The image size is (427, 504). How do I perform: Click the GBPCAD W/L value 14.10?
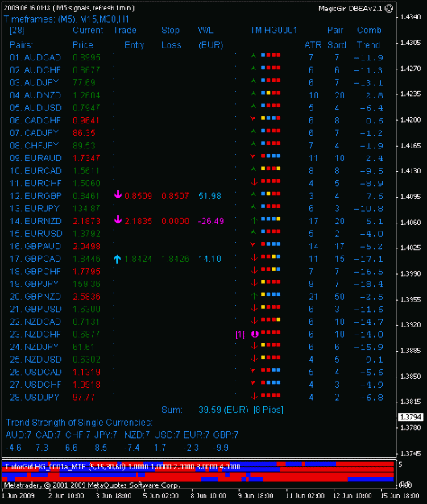pyautogui.click(x=209, y=259)
